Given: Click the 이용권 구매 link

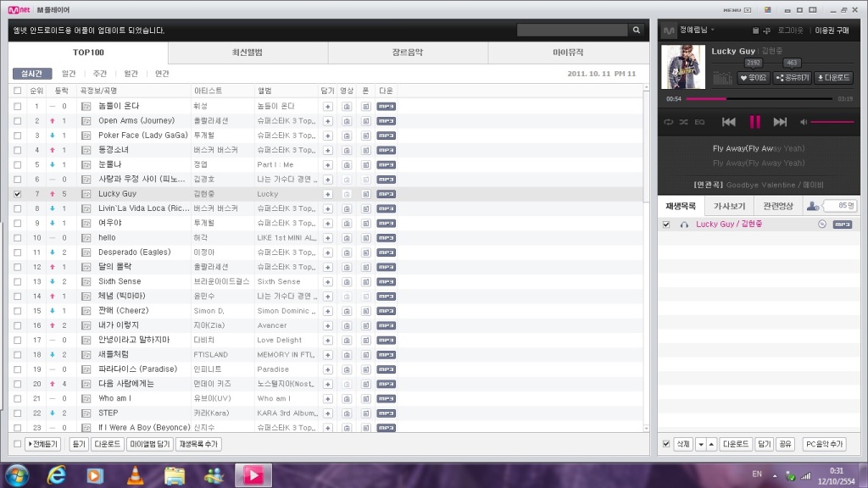Looking at the screenshot, I should pyautogui.click(x=832, y=30).
